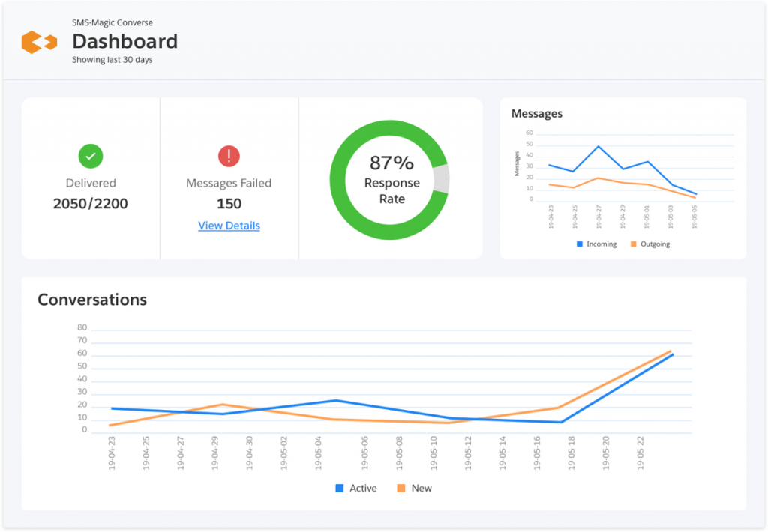Open the Dashboard page header
Viewport: 768px width, 532px height.
pyautogui.click(x=124, y=41)
